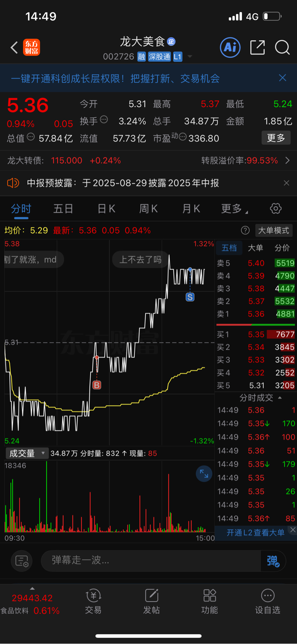Switch to the 五日 tab
Screen dimensions: 297x644
(x=63, y=209)
